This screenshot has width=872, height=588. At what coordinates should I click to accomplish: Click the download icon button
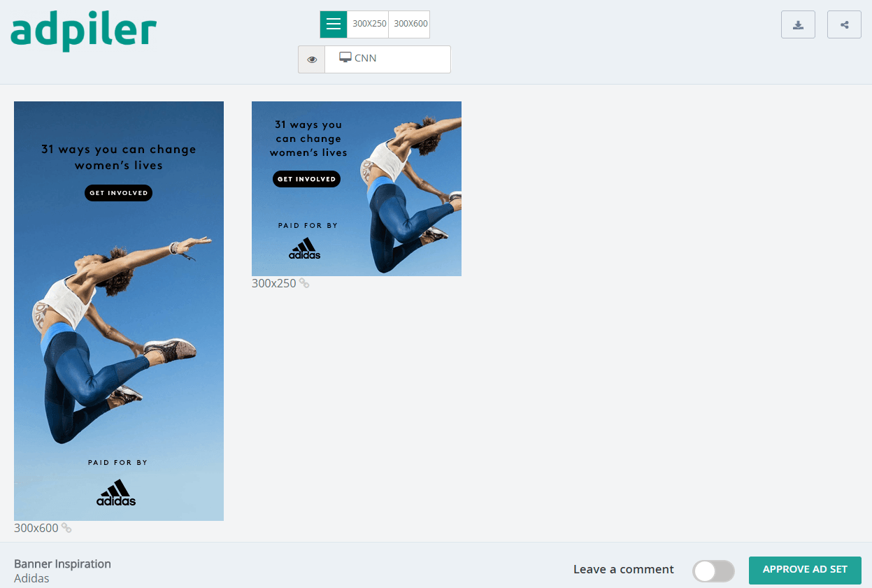point(798,24)
